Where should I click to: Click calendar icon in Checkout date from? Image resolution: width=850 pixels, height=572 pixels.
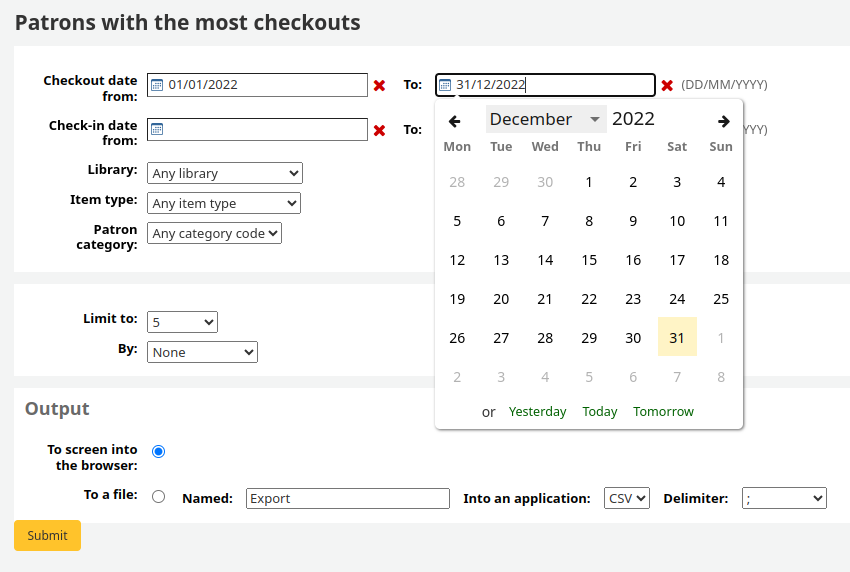pyautogui.click(x=157, y=85)
